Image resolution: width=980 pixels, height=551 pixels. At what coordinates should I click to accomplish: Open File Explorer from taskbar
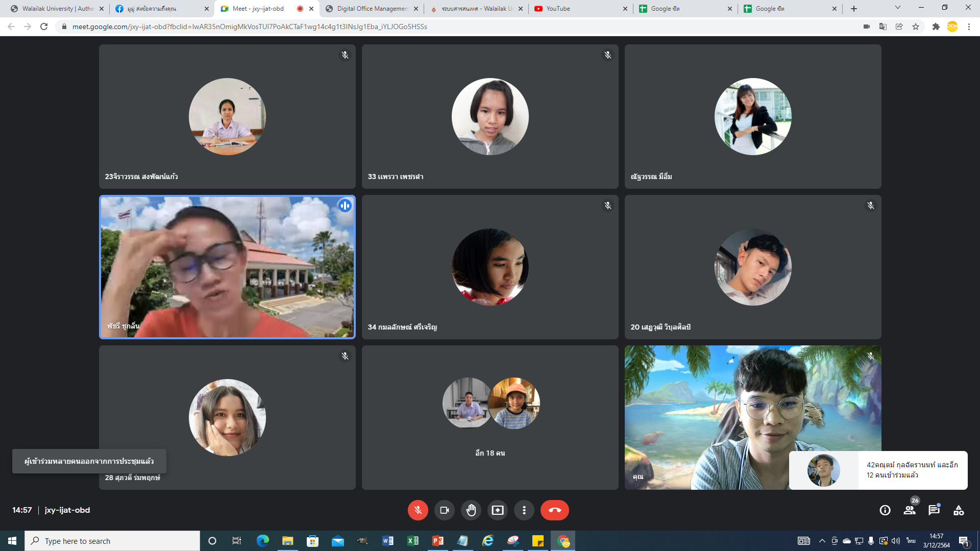pos(287,541)
